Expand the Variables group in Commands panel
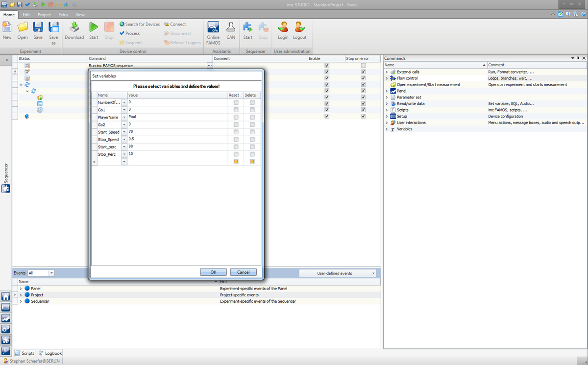The width and height of the screenshot is (588, 365). pos(387,129)
